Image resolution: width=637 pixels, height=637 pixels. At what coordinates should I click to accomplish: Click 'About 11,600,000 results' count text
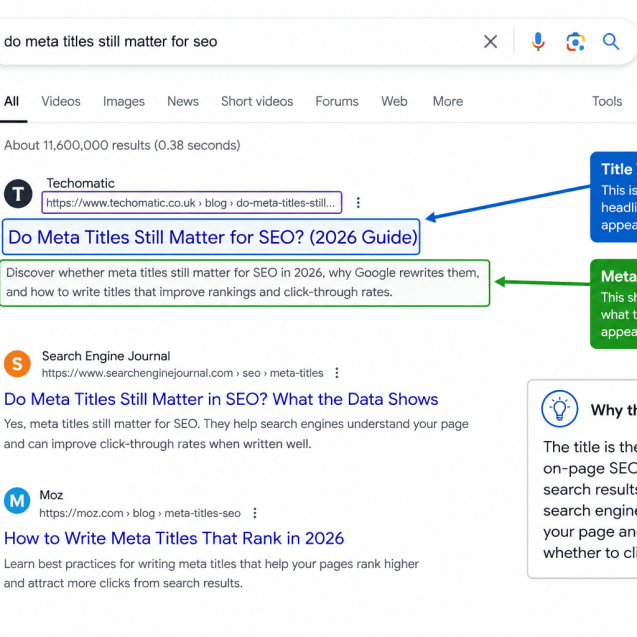(x=122, y=145)
